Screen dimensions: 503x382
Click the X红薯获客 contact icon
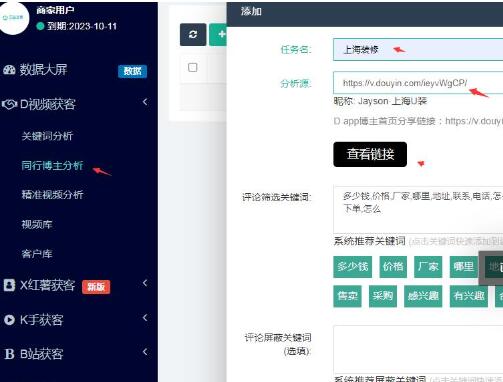tap(9, 285)
